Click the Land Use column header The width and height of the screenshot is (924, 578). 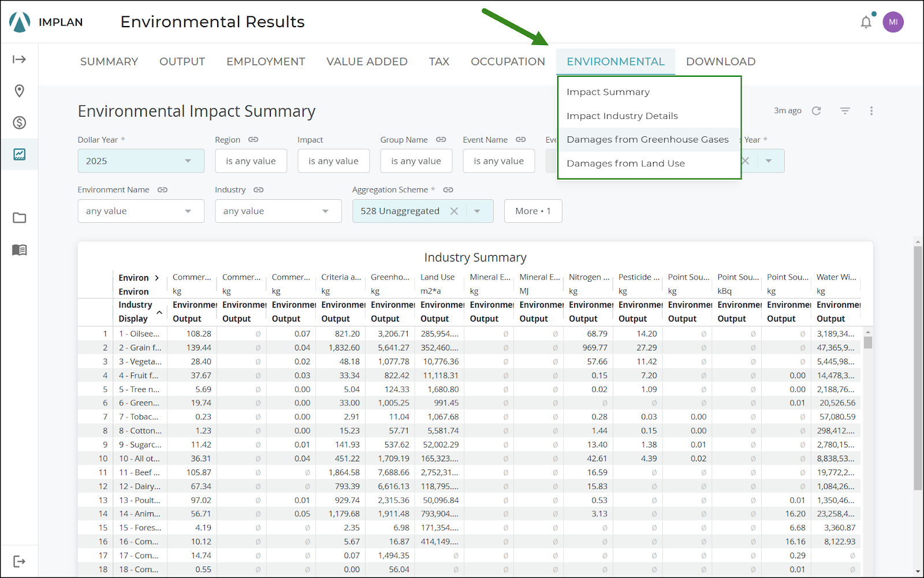point(438,277)
